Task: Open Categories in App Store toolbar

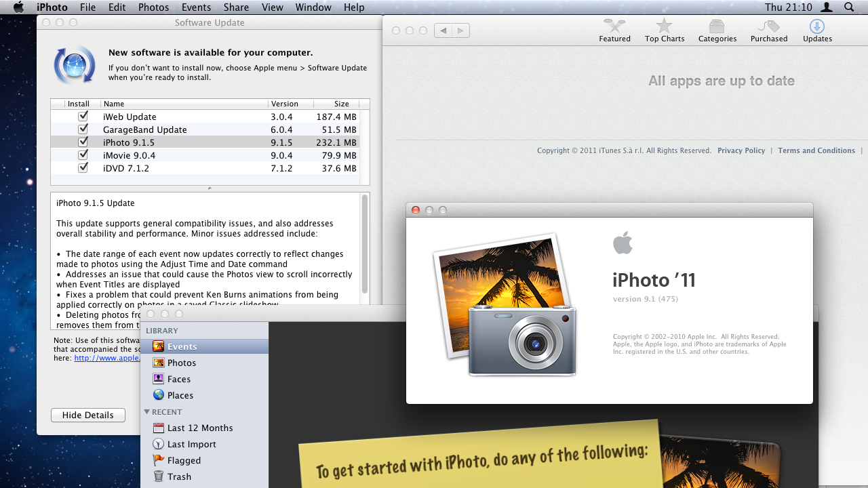Action: tap(717, 30)
